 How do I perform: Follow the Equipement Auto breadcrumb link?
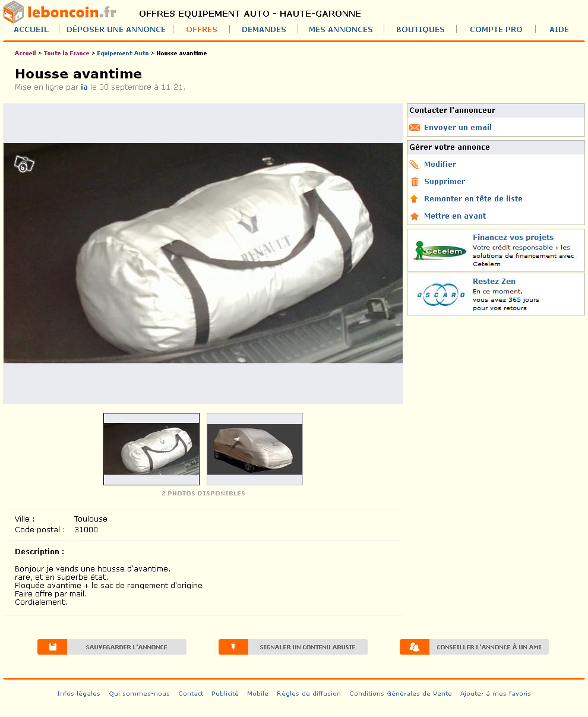123,53
